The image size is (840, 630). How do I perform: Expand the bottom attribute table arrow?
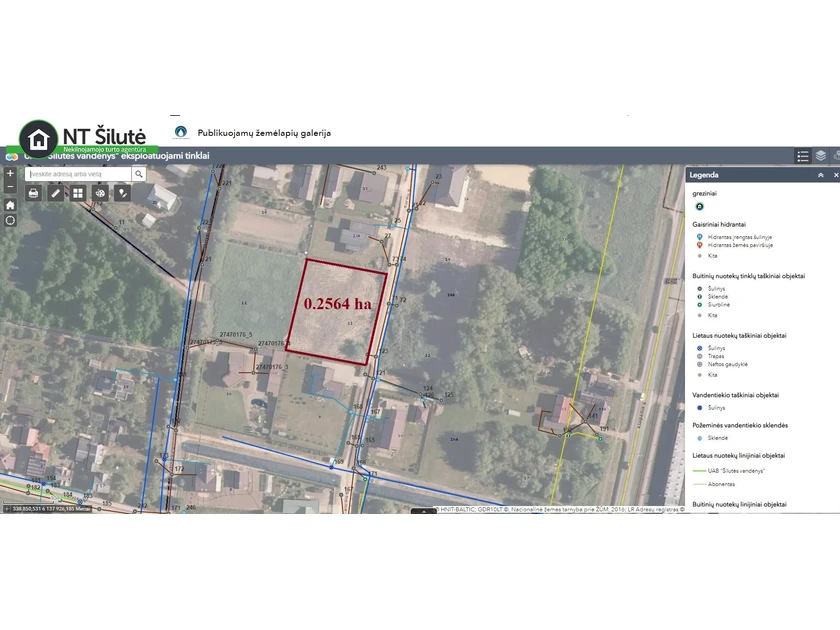pyautogui.click(x=424, y=512)
